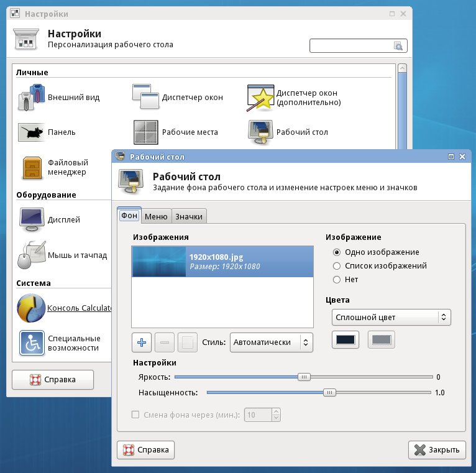Click the minutes value field showing 10
Screen dimensions: 476x473
(258, 415)
